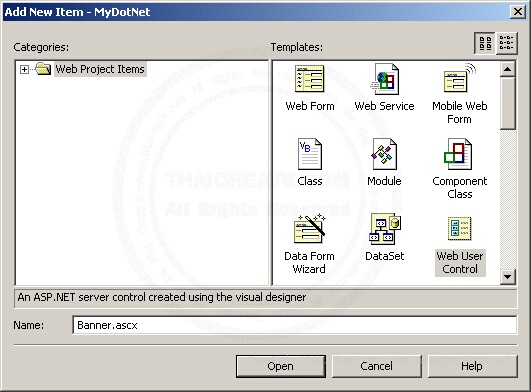Image resolution: width=531 pixels, height=392 pixels.
Task: Select the Data Form Wizard icon
Action: [x=310, y=229]
